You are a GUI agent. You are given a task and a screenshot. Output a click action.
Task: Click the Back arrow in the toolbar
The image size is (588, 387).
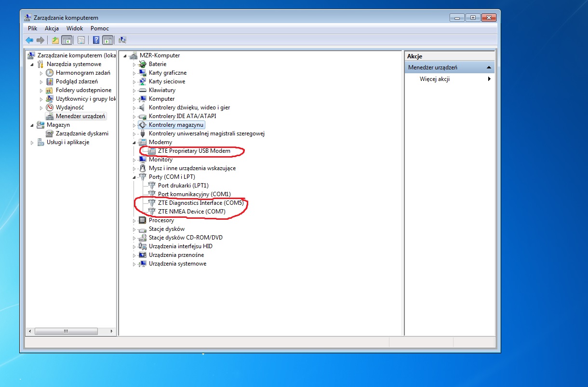(30, 40)
